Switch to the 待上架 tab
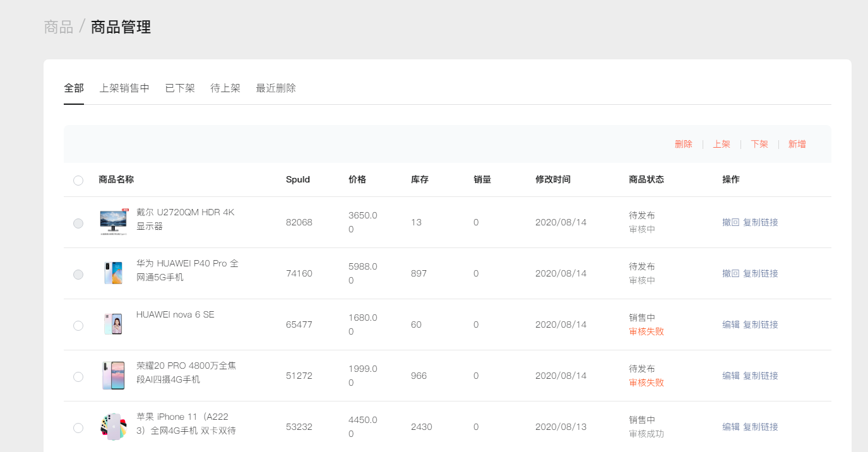This screenshot has height=452, width=868. (x=225, y=88)
